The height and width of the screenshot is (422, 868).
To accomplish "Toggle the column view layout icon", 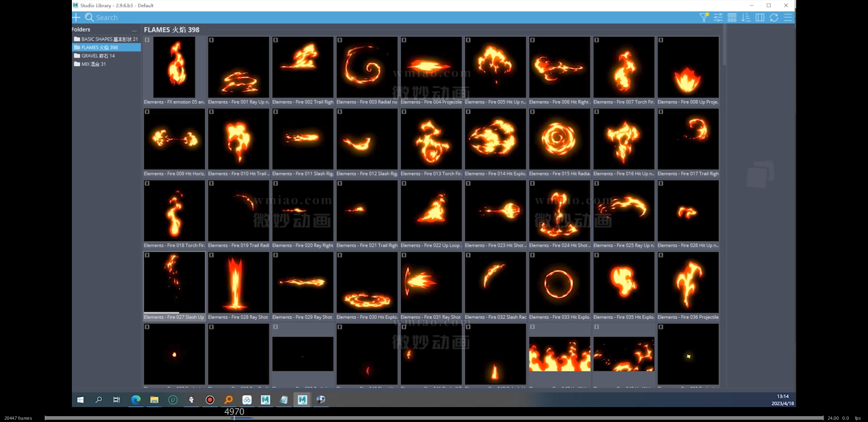I will (x=760, y=17).
